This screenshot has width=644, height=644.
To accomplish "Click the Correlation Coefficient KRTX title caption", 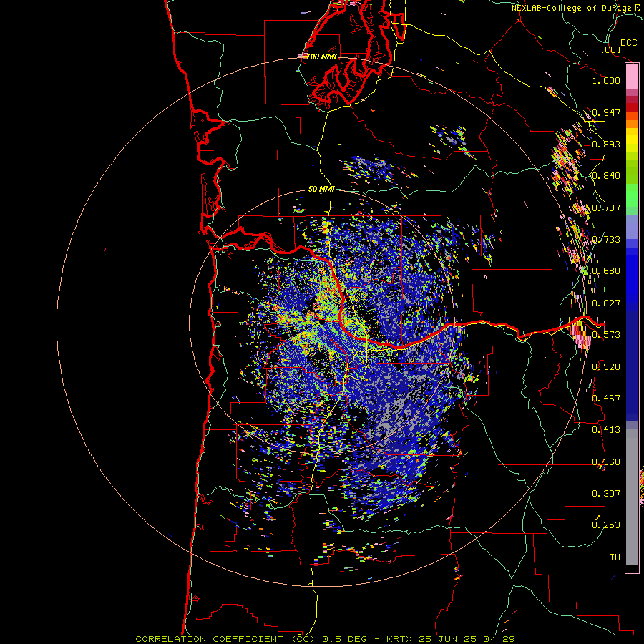I will (324, 639).
